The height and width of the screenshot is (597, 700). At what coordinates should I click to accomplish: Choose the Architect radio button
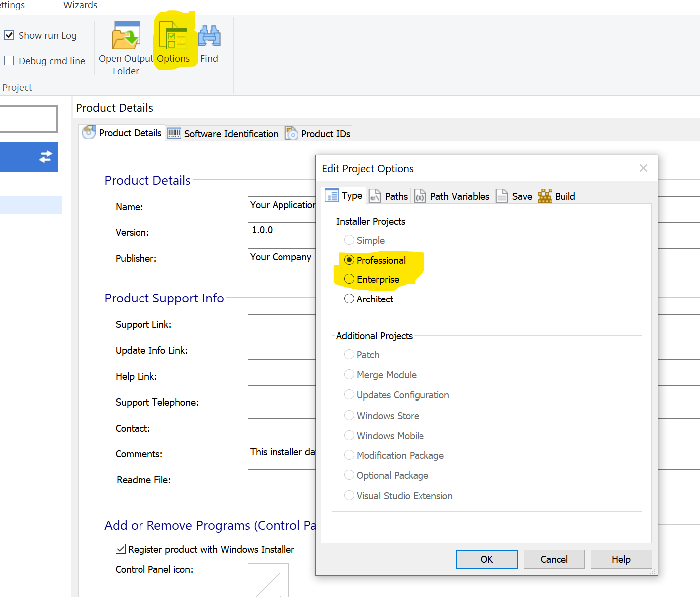[x=349, y=299]
